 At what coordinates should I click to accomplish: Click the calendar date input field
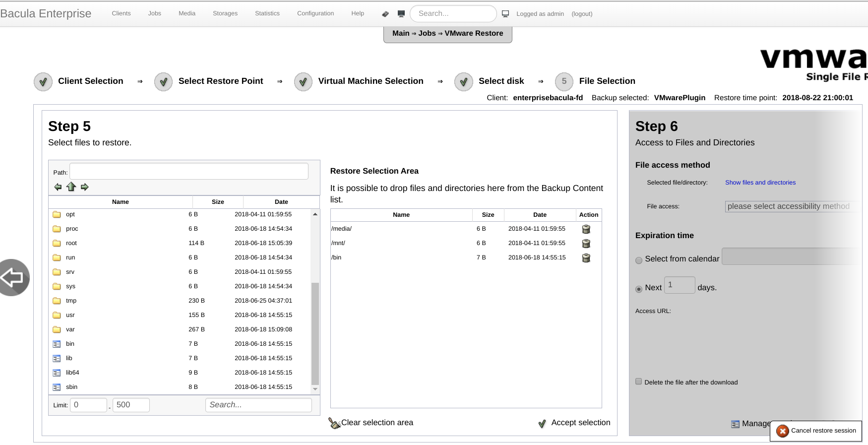coord(792,256)
